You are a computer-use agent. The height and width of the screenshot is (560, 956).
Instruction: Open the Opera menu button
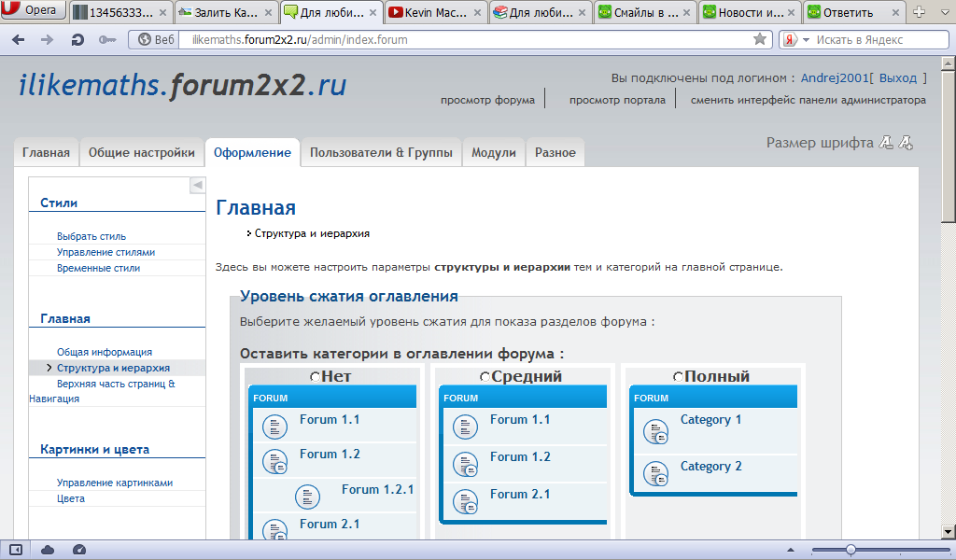33,9
